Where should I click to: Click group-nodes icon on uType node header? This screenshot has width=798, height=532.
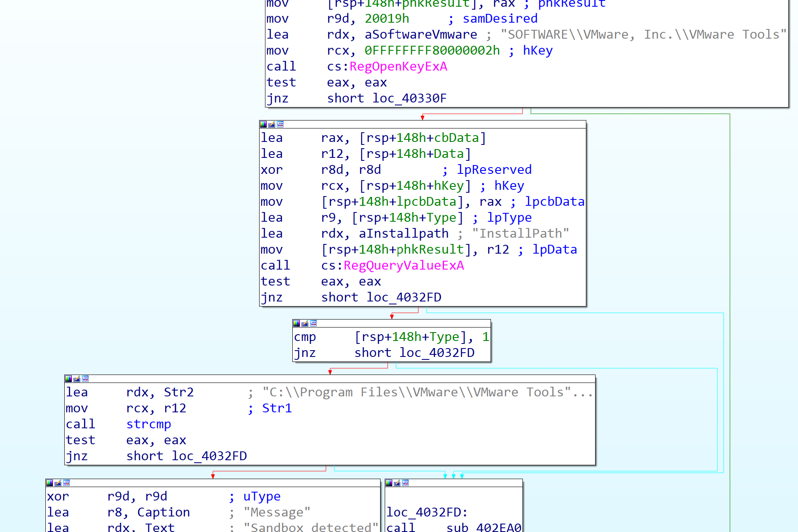(x=66, y=483)
